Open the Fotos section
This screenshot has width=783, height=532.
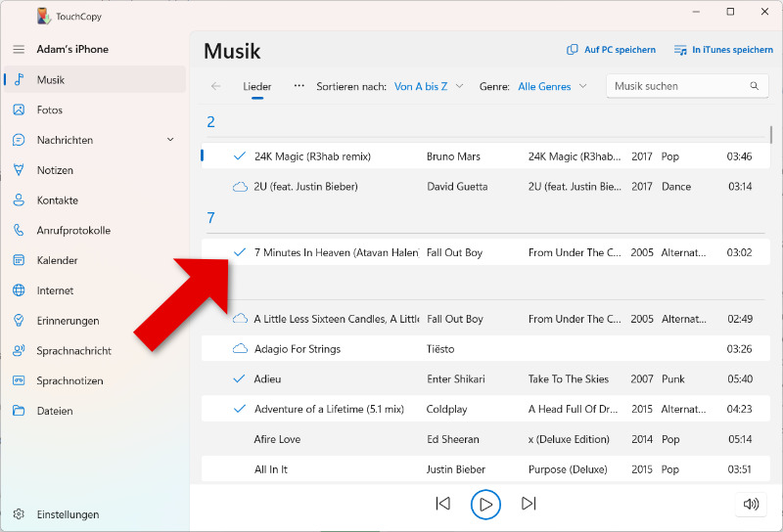coord(95,110)
